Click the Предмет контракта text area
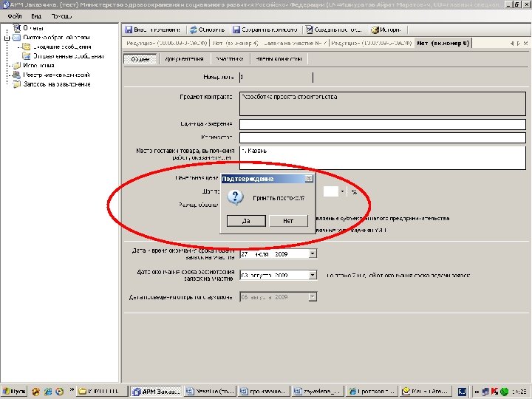The width and height of the screenshot is (532, 399). point(383,103)
